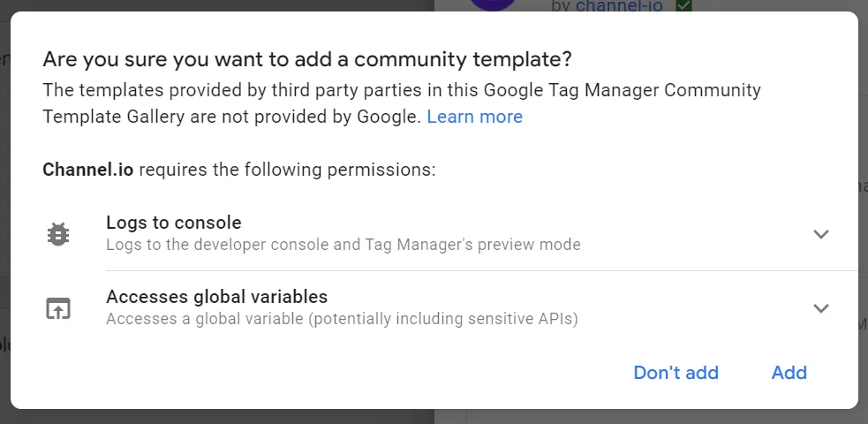Click the divider between permission rows
This screenshot has width=868, height=424.
pyautogui.click(x=481, y=270)
